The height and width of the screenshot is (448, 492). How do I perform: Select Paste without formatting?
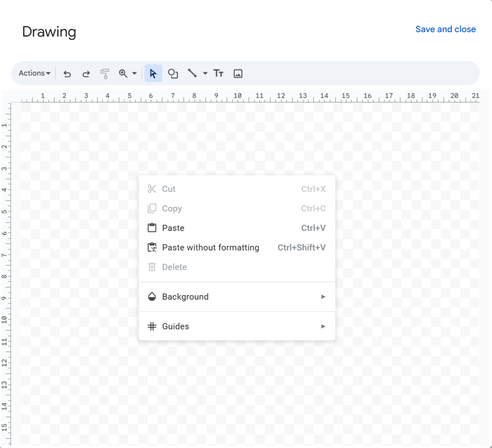click(x=237, y=247)
